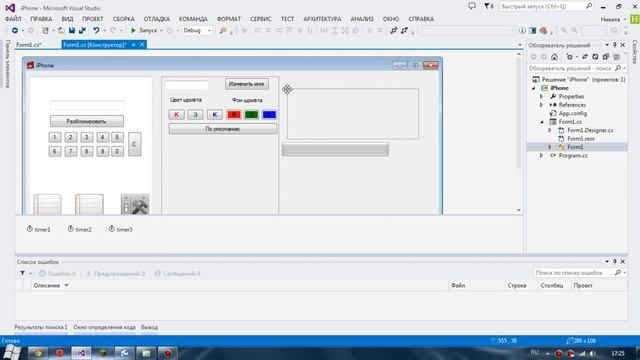The height and width of the screenshot is (360, 640).
Task: Click the Sync with Active Document icon
Action: (585, 57)
